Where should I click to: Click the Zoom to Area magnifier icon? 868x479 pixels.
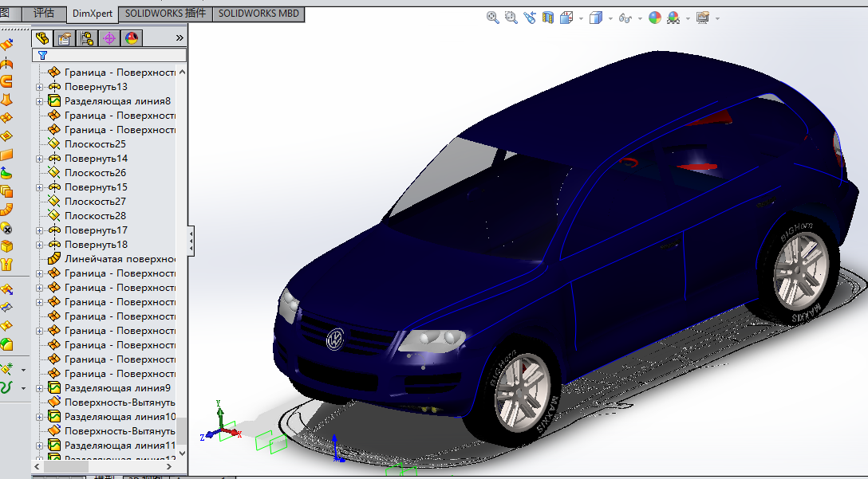(x=511, y=18)
